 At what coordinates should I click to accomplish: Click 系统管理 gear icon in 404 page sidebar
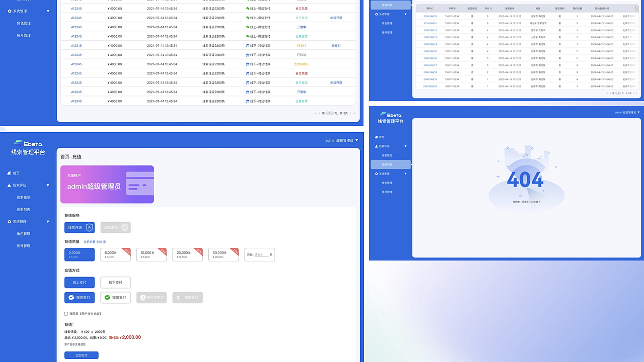pos(376,173)
